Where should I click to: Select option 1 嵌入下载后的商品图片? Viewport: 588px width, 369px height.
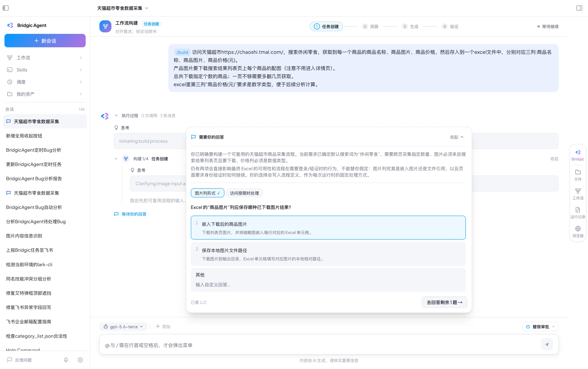328,227
